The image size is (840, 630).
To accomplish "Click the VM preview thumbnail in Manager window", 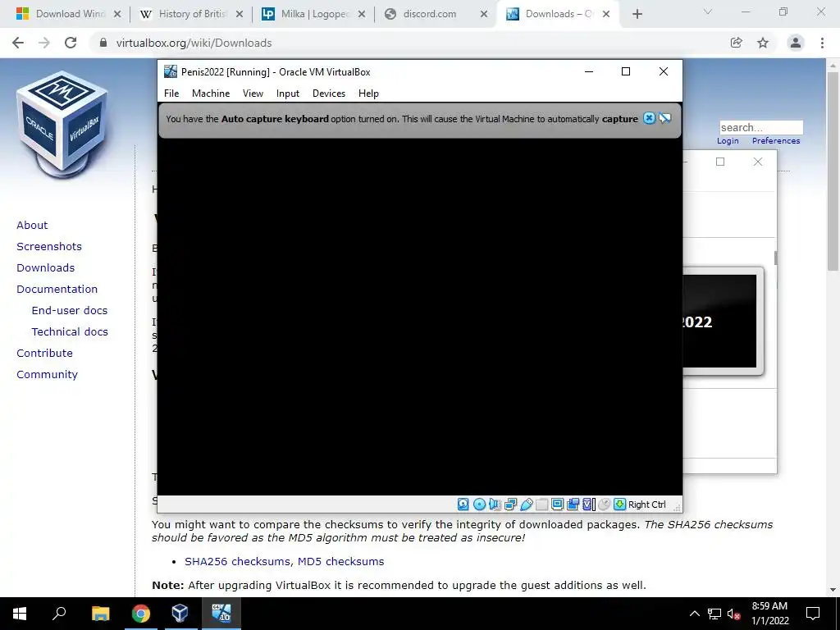I will click(723, 322).
